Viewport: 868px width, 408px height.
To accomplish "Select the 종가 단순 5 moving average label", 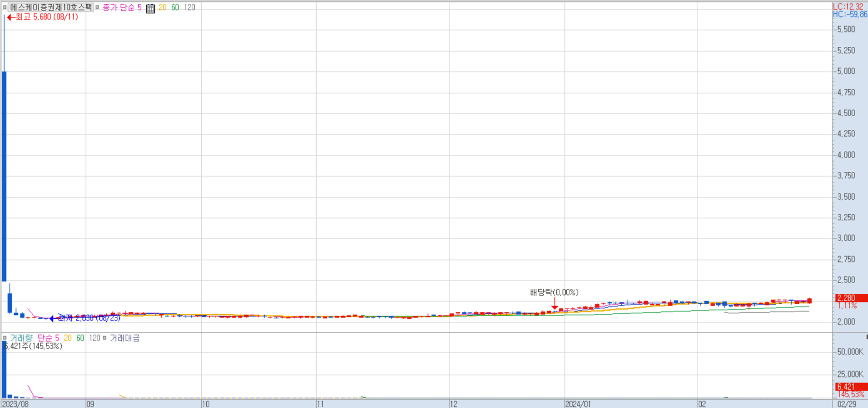I will click(122, 7).
